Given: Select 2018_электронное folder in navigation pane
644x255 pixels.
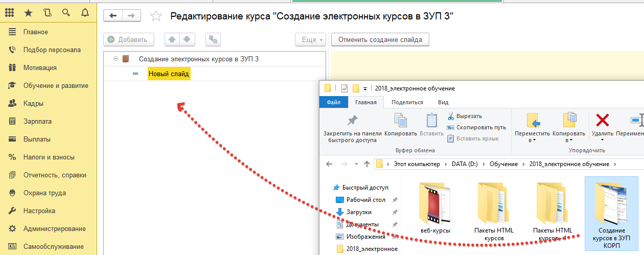Looking at the screenshot, I should tap(366, 249).
